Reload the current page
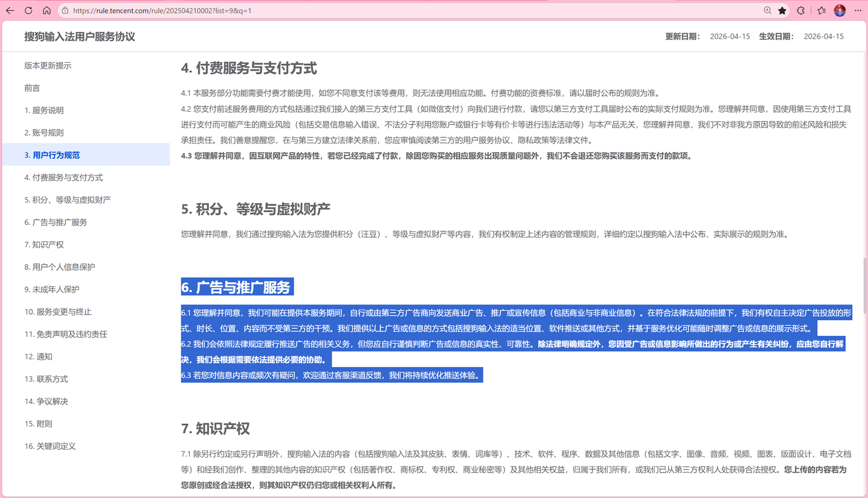The image size is (868, 498). tap(28, 10)
